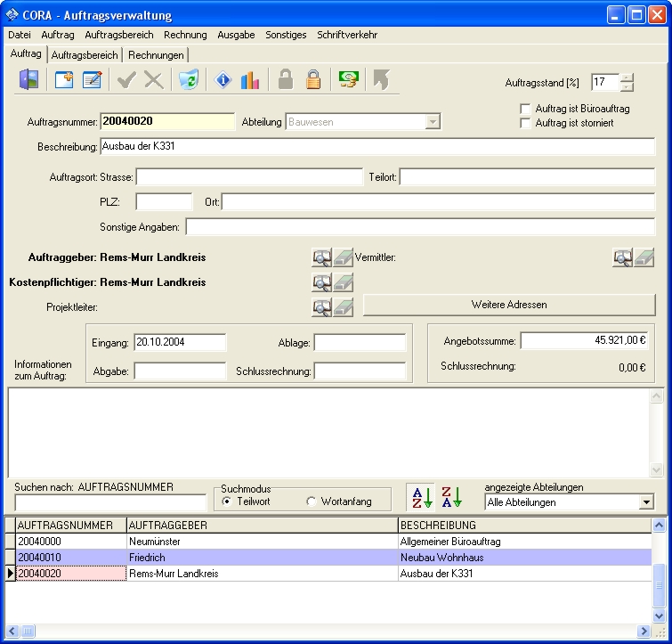
Task: Open the Schriftverkehr menu
Action: (x=347, y=35)
